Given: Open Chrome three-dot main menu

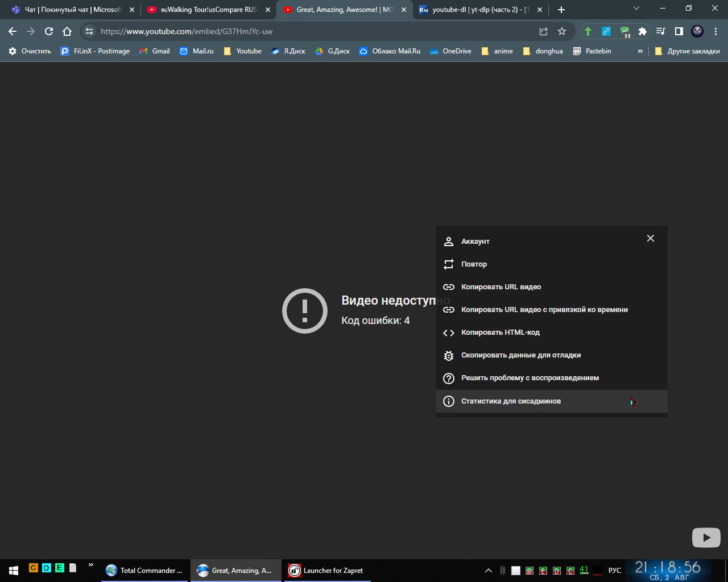Looking at the screenshot, I should click(x=715, y=31).
